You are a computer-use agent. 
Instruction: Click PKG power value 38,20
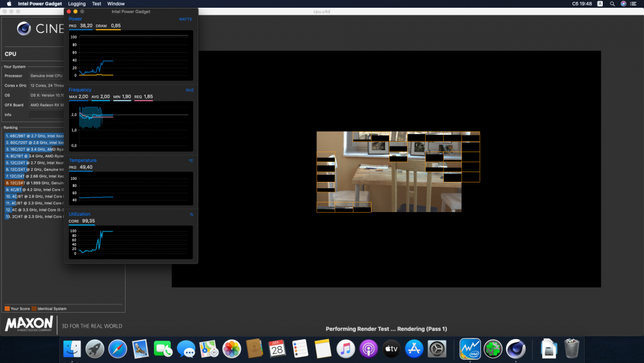[x=86, y=26]
